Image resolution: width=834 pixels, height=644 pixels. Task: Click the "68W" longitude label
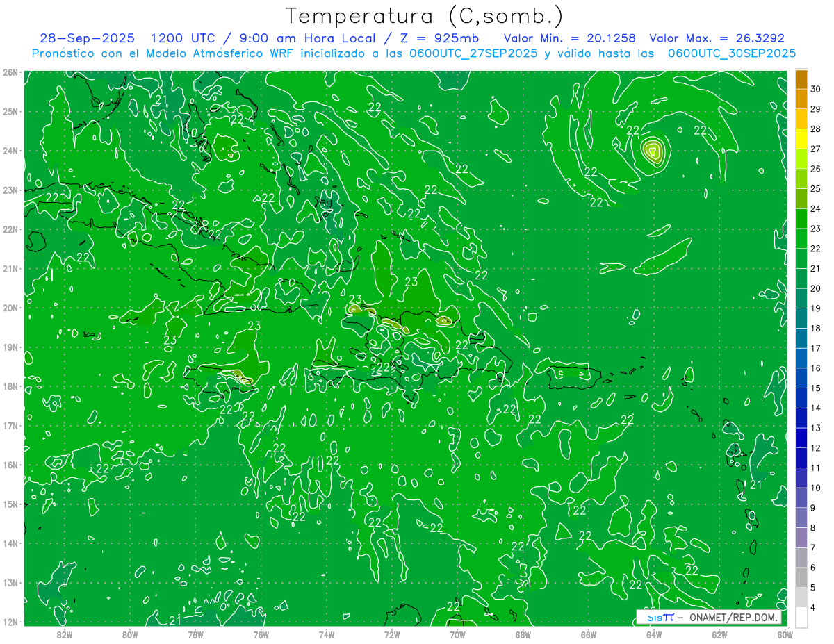click(x=523, y=634)
